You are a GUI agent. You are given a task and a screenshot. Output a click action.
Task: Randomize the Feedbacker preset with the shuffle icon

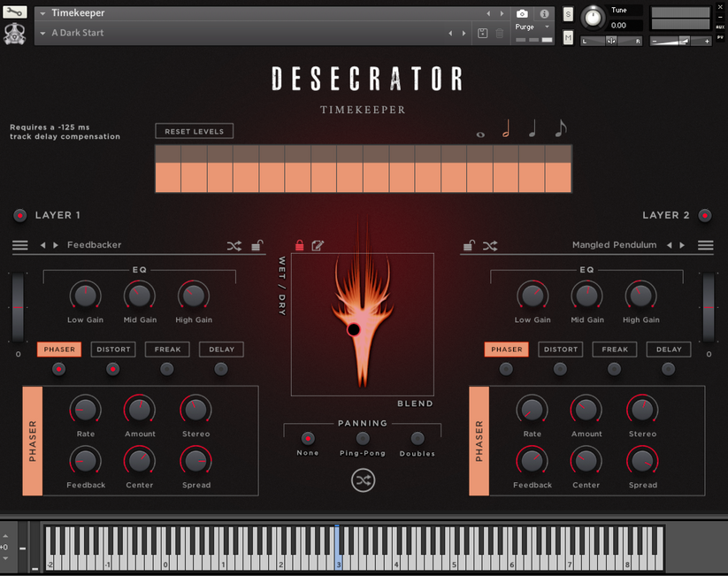tap(234, 245)
